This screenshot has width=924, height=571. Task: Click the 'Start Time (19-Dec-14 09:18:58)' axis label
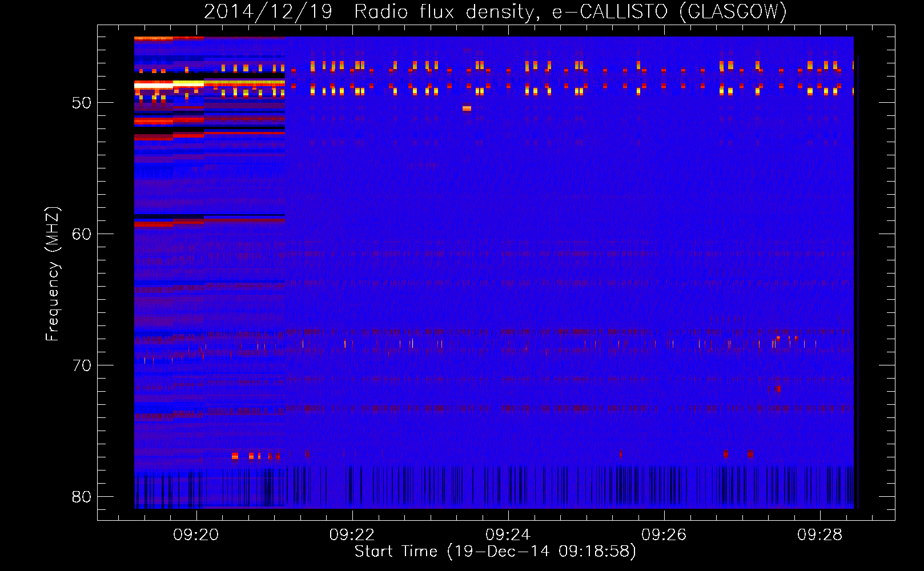point(495,552)
